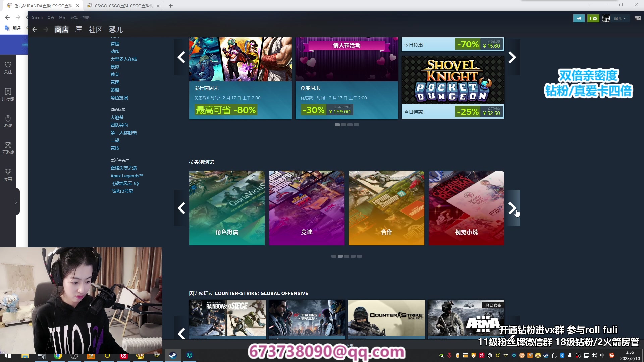The image size is (644, 362).
Task: Open the 第一人称射击 tag link
Action: [123, 133]
